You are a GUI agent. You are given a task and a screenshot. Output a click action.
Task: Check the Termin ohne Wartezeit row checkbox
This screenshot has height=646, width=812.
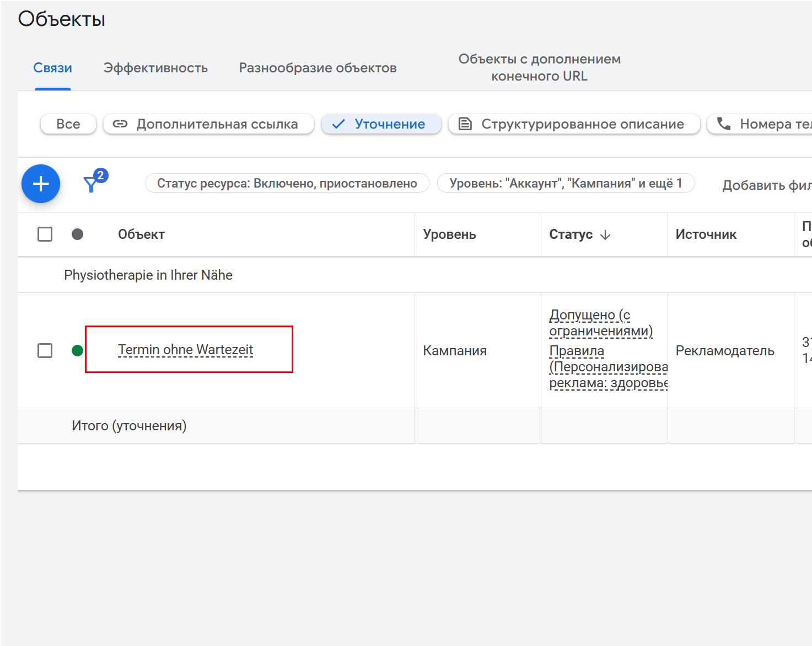coord(45,350)
